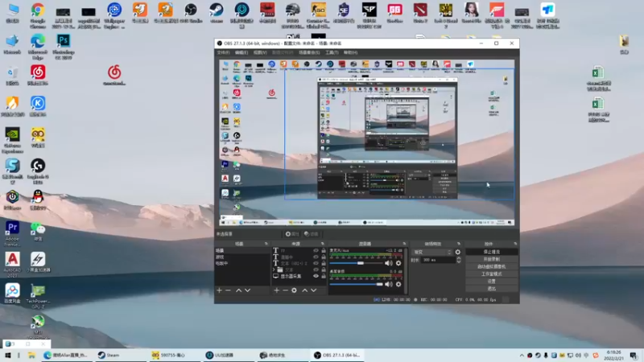Open Steam desktop shortcut
Image resolution: width=644 pixels, height=362 pixels.
[217, 13]
